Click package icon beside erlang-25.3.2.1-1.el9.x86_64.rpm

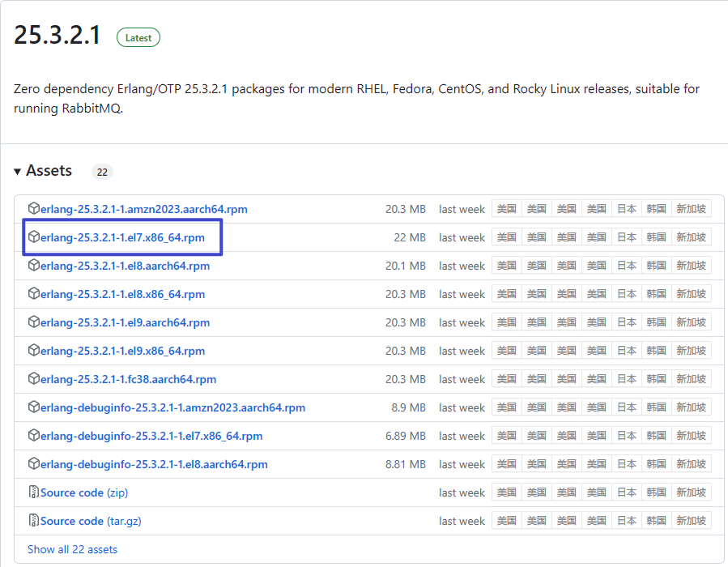34,351
